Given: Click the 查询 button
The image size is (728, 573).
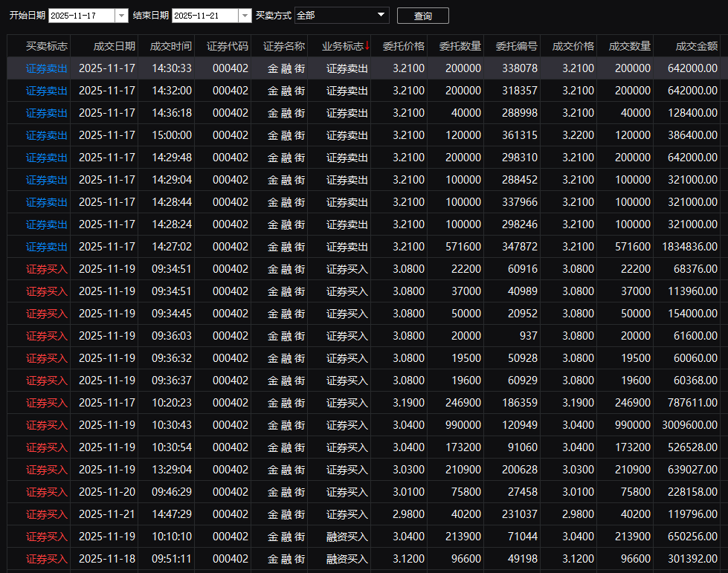Looking at the screenshot, I should pos(422,16).
